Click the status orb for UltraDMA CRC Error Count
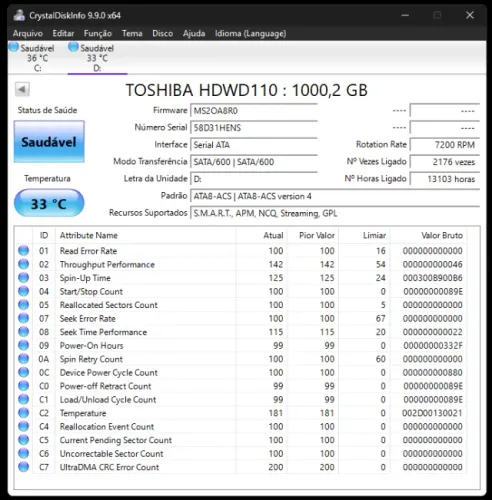Image resolution: width=492 pixels, height=500 pixels. click(23, 467)
